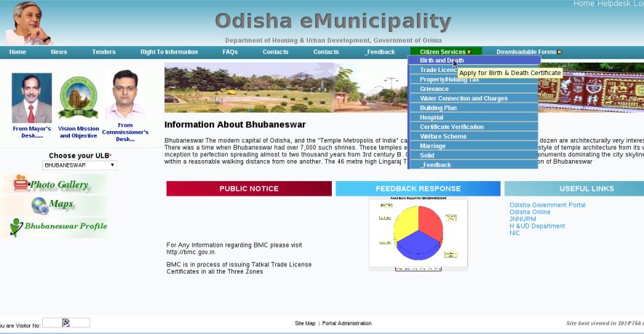This screenshot has width=644, height=334.
Task: Expand the Citizen Services menu
Action: coord(445,52)
